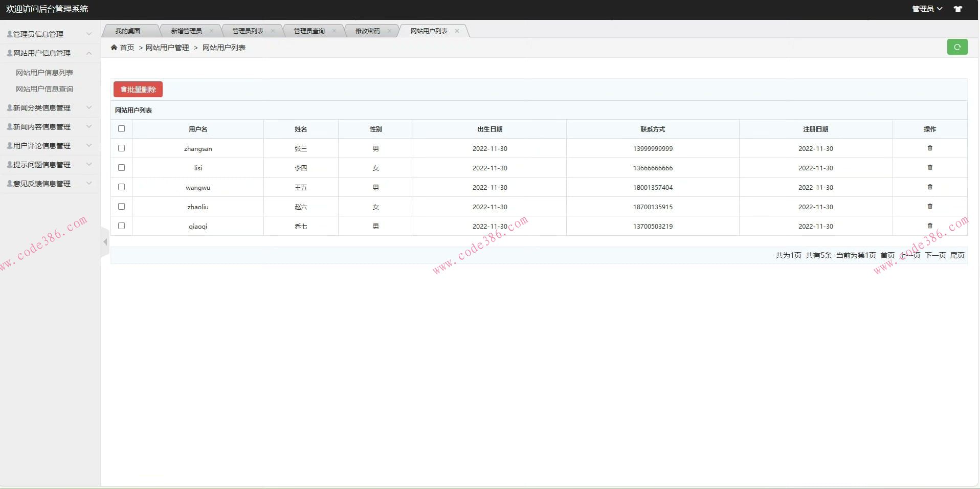The width and height of the screenshot is (980, 489).
Task: Switch to the 我的桌面 tab
Action: tap(128, 31)
